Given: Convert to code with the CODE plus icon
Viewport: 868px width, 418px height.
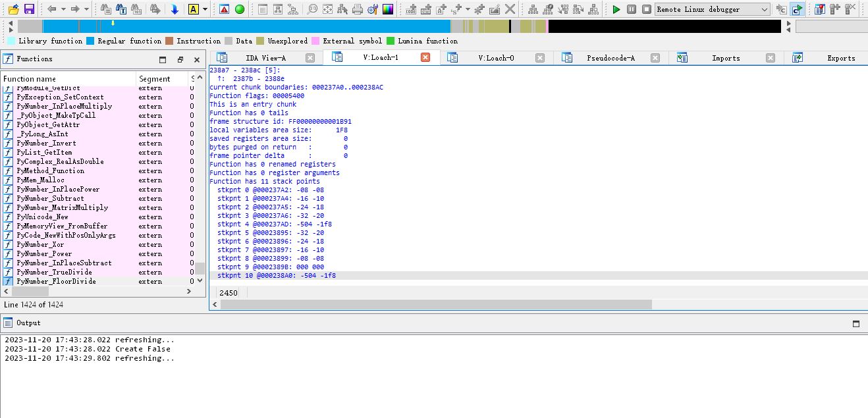Looking at the screenshot, I should 412,9.
